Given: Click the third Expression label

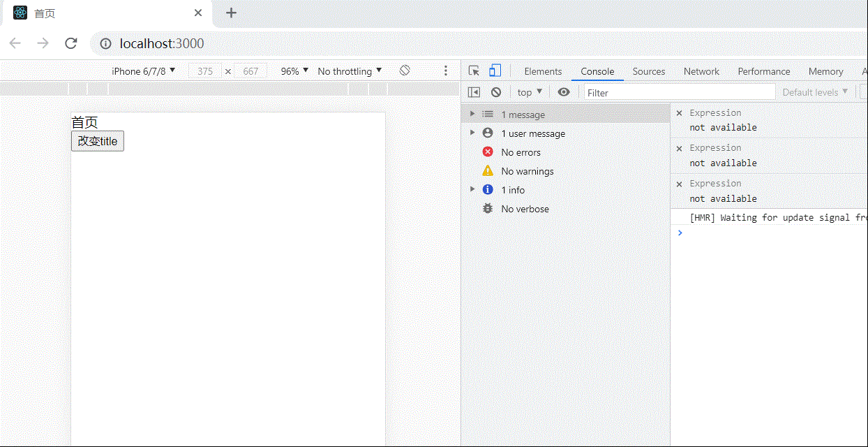Looking at the screenshot, I should pyautogui.click(x=715, y=184).
